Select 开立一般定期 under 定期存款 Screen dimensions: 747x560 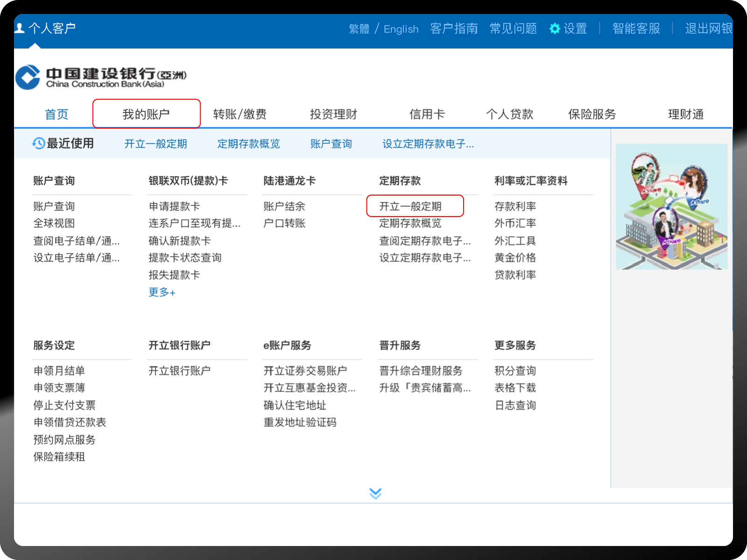(x=410, y=206)
